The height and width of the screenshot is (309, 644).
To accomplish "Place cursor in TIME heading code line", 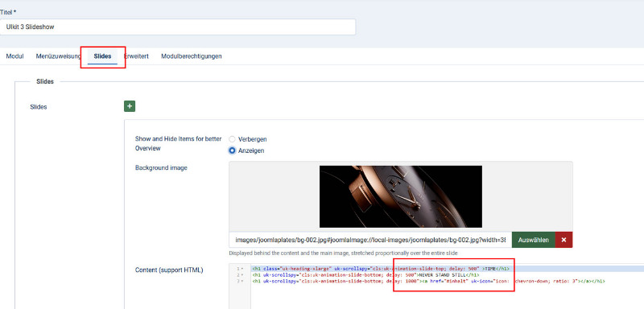I will pos(381,270).
